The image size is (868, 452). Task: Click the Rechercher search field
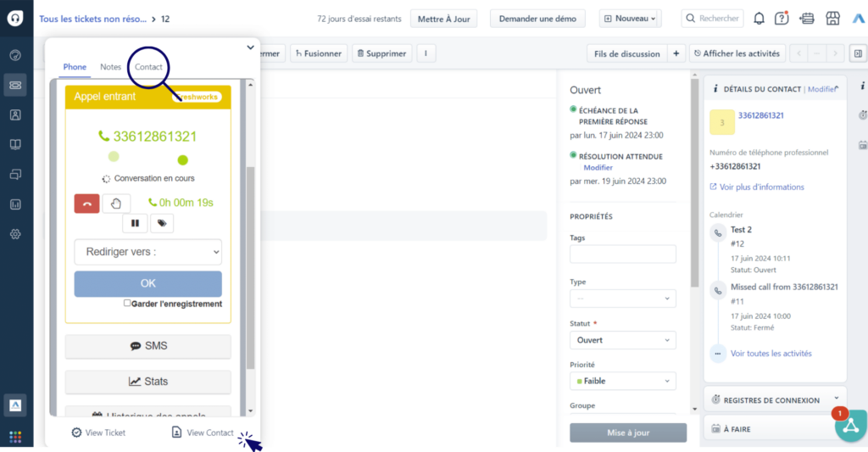tap(712, 19)
